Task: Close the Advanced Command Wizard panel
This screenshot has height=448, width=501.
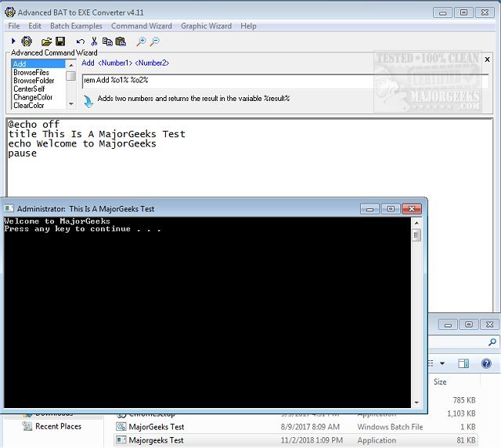Action: click(487, 60)
